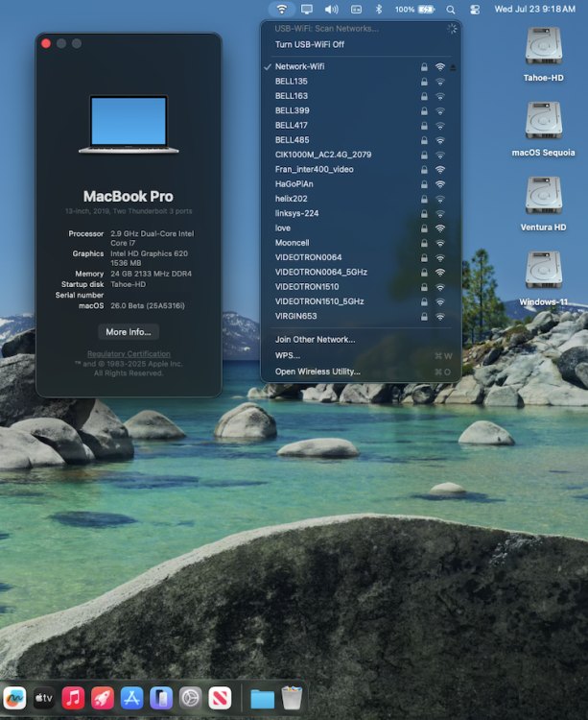Open Control Center icon in menu bar

[475, 10]
